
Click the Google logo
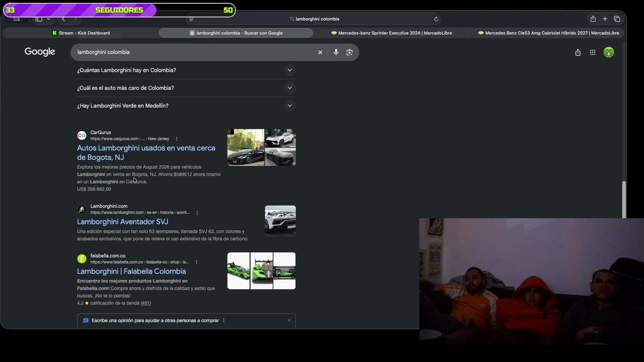pos(40,52)
